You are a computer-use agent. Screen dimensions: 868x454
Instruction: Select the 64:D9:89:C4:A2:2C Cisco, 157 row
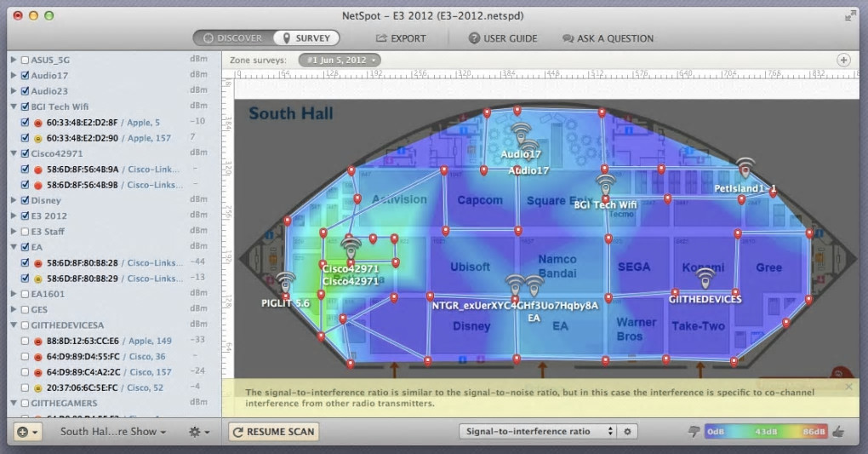click(113, 372)
